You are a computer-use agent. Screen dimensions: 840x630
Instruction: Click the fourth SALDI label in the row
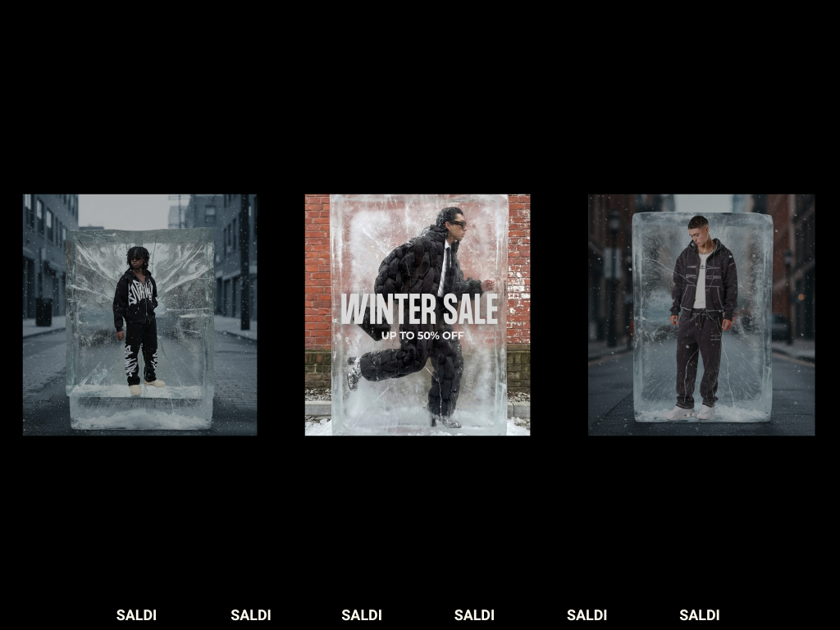click(x=474, y=615)
